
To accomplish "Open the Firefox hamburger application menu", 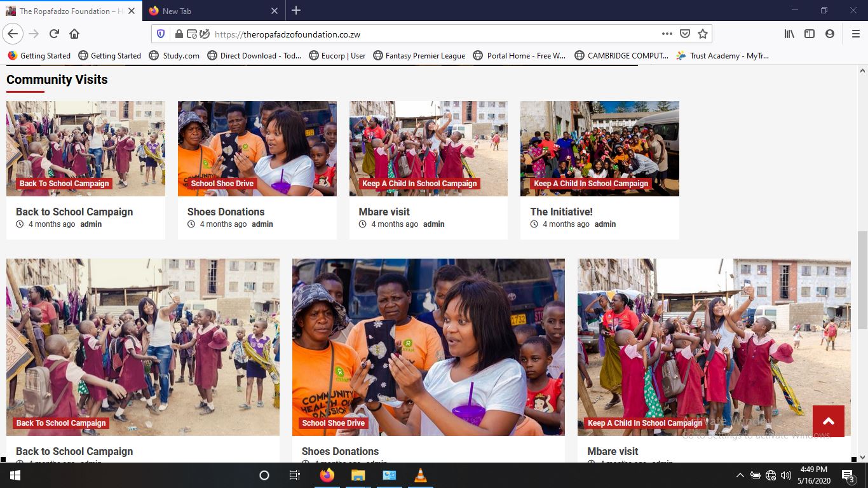I will (855, 34).
